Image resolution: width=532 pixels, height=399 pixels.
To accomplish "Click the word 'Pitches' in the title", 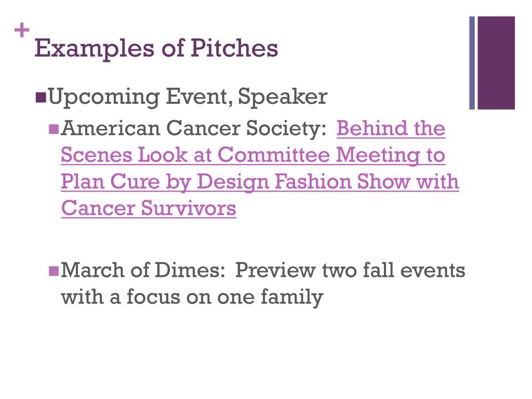I will 234,48.
